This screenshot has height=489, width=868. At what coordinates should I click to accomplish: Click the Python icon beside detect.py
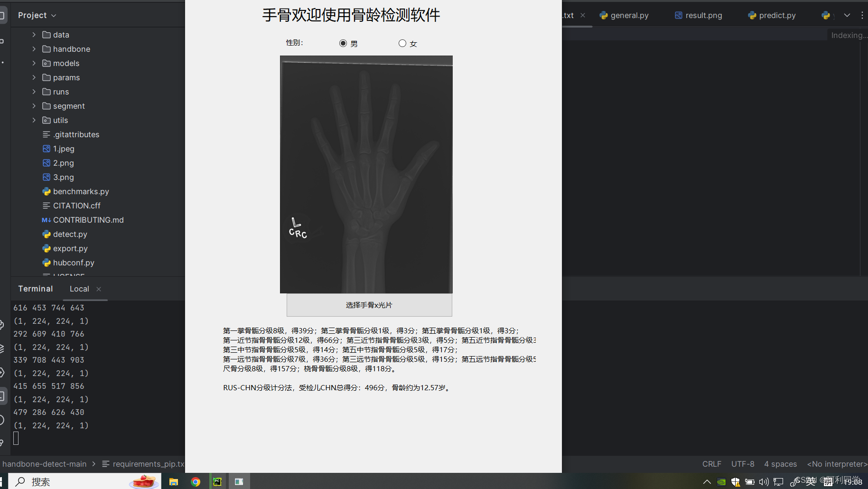47,234
